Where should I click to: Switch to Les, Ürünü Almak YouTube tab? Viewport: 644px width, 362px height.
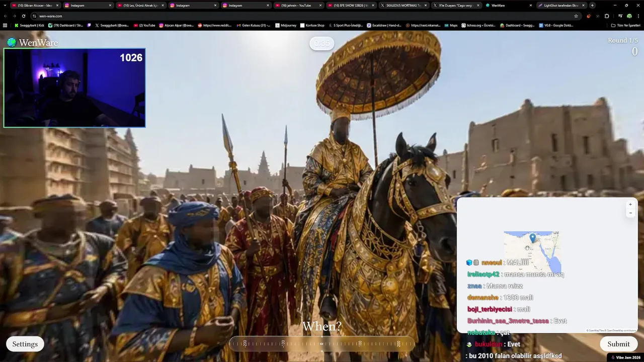point(140,6)
